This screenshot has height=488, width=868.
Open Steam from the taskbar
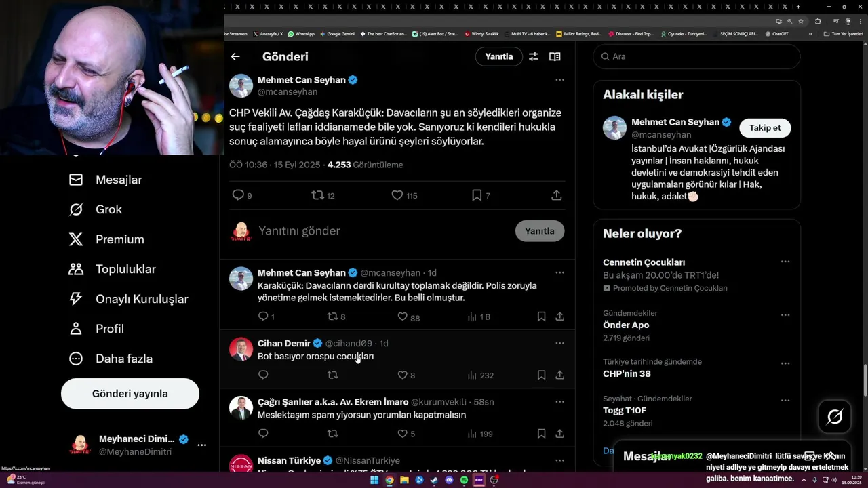tap(435, 480)
